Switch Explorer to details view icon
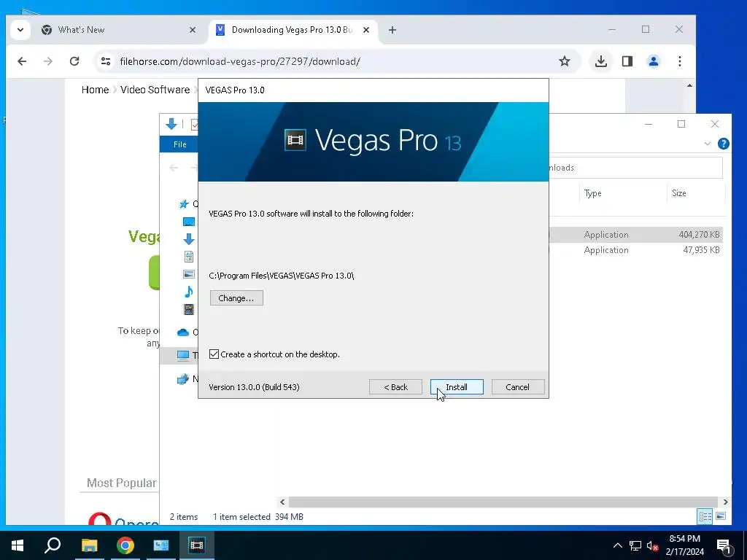747x560 pixels. click(705, 516)
